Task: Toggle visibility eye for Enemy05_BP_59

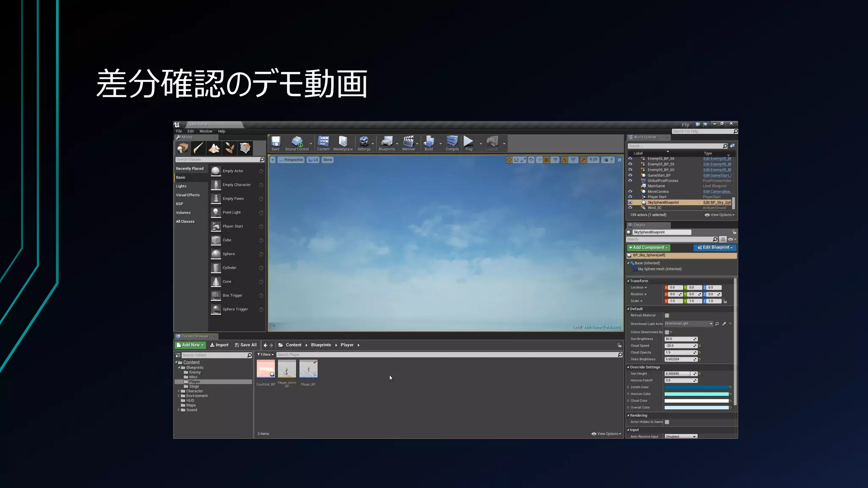Action: (x=630, y=164)
